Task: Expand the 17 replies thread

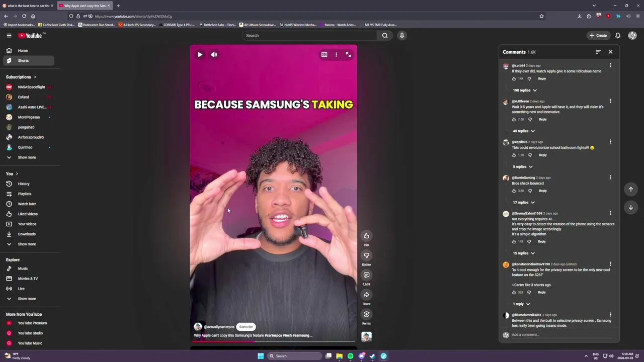Action: tap(524, 203)
